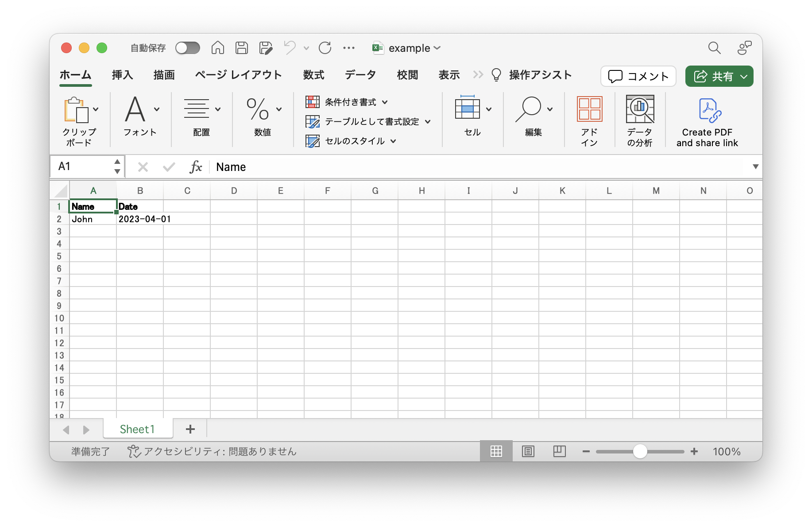
Task: Click the search magnifier in title bar
Action: [714, 47]
